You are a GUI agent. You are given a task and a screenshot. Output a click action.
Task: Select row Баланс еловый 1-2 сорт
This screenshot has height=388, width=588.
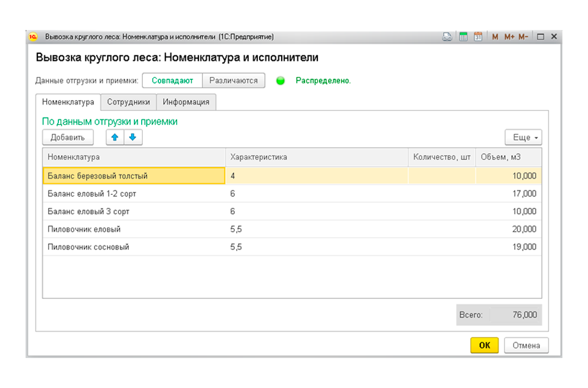(292, 194)
